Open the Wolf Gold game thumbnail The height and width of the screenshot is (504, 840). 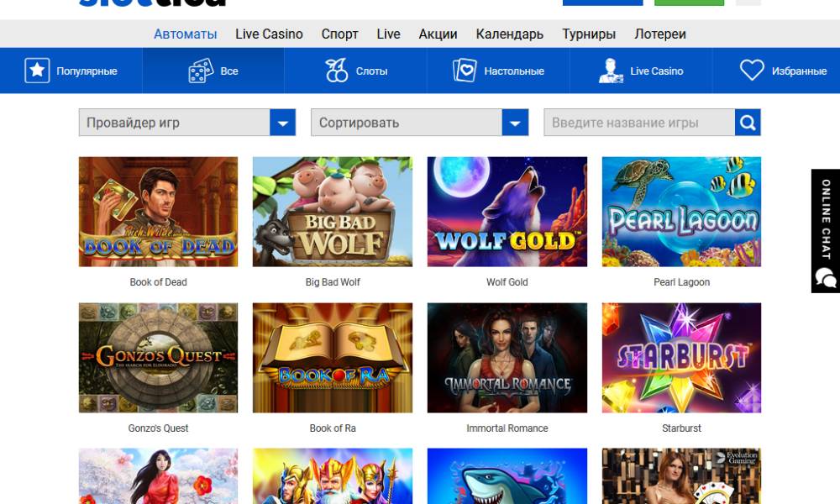(507, 212)
